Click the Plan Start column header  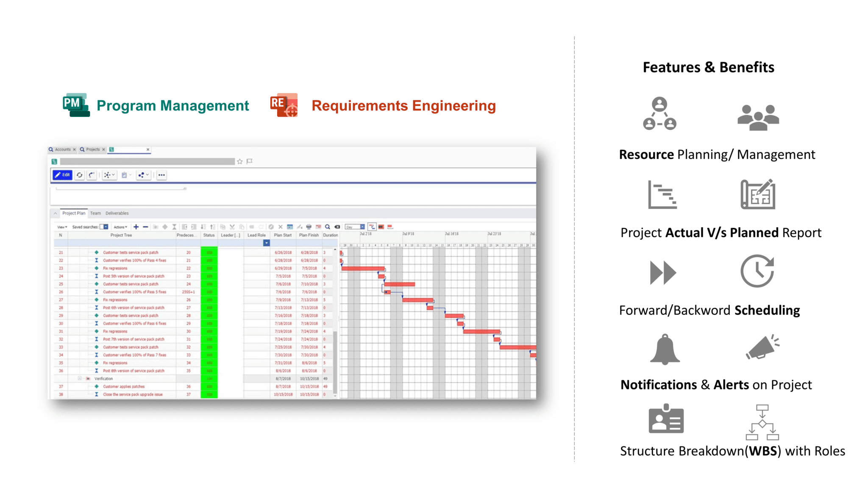(x=283, y=235)
